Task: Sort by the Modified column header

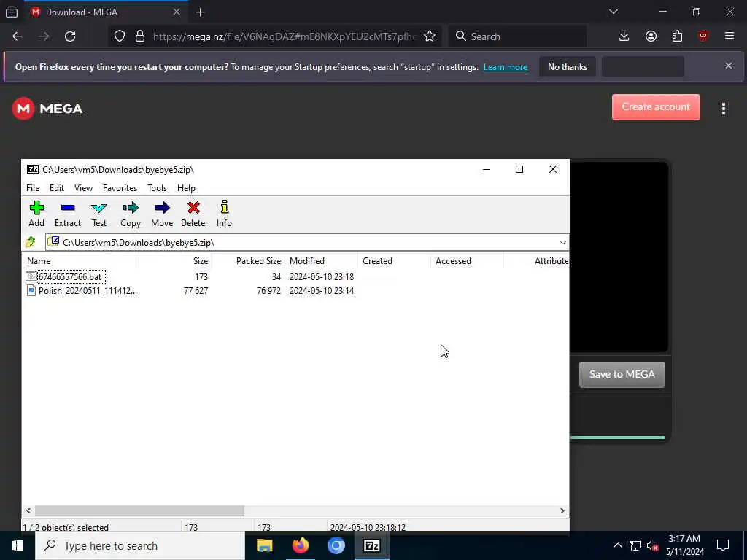Action: click(x=321, y=261)
